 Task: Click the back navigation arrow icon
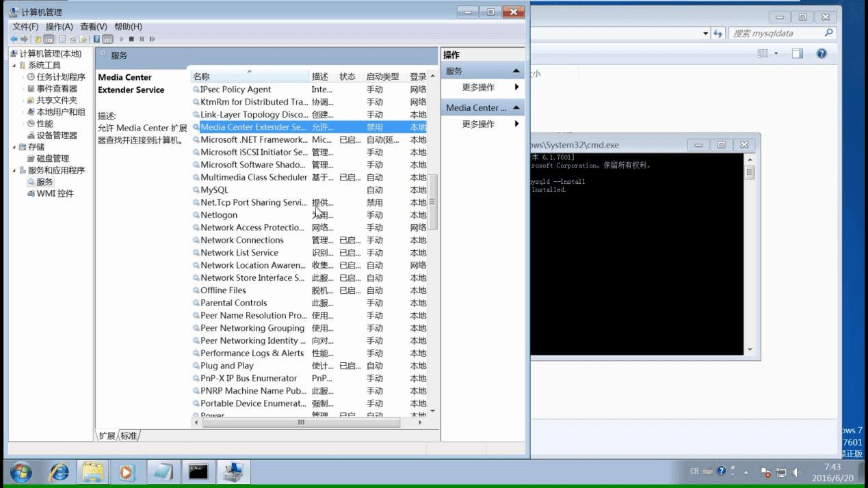[13, 39]
